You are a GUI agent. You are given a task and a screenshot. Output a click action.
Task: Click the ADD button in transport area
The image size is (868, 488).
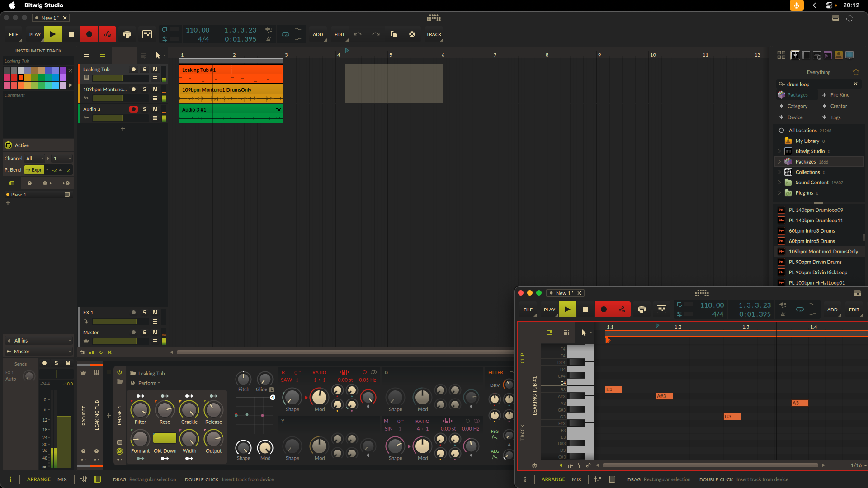tap(318, 34)
